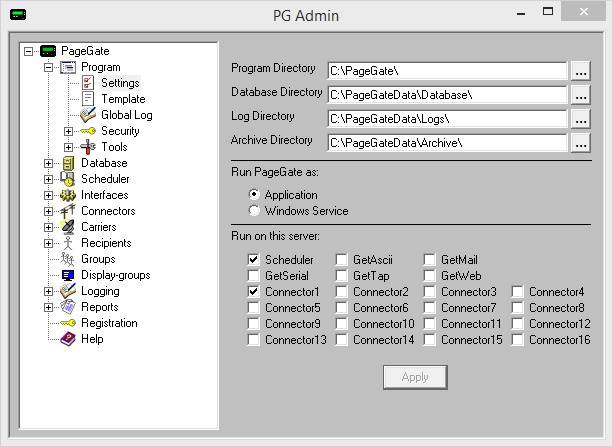Click the Program Directory path field
This screenshot has width=613, height=447.
447,71
